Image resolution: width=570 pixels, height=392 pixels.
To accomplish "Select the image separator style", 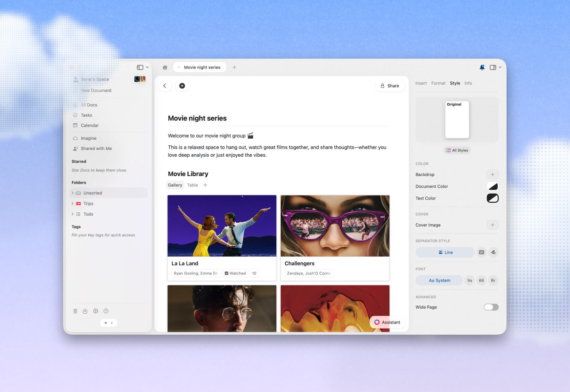I will coord(482,252).
